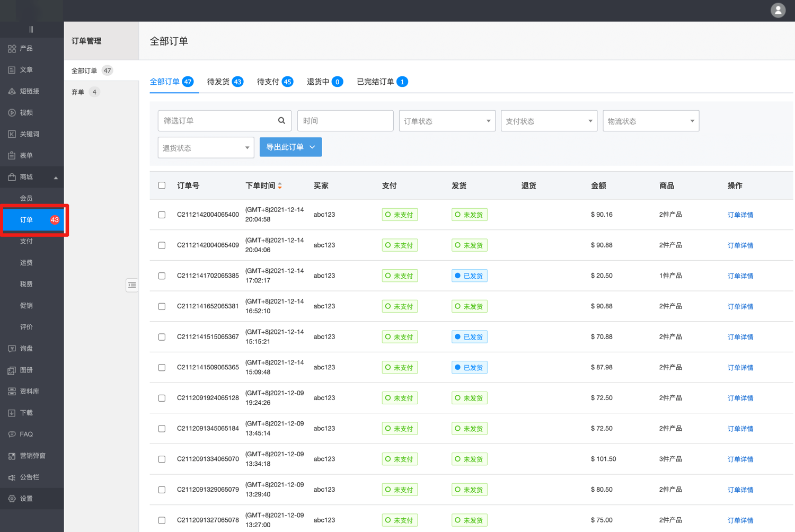Open the 订单状态 dropdown
Screen dimensions: 795x532
coord(447,121)
